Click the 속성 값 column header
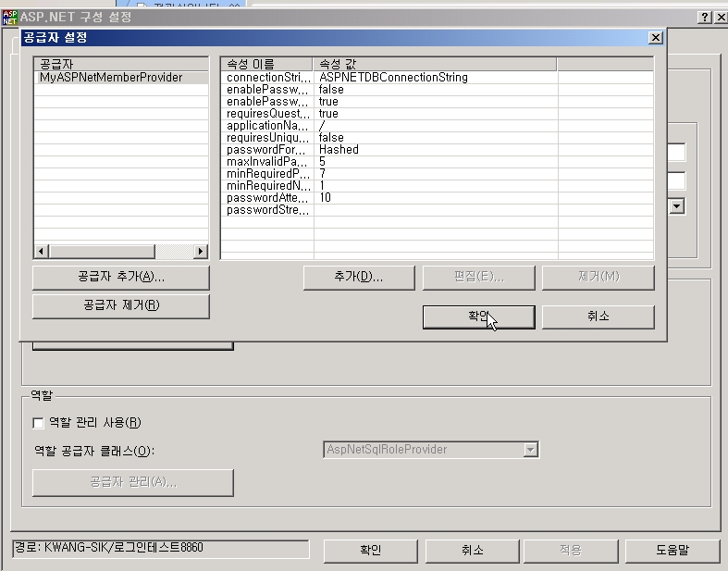Screen dimensions: 728x571 tap(435, 64)
